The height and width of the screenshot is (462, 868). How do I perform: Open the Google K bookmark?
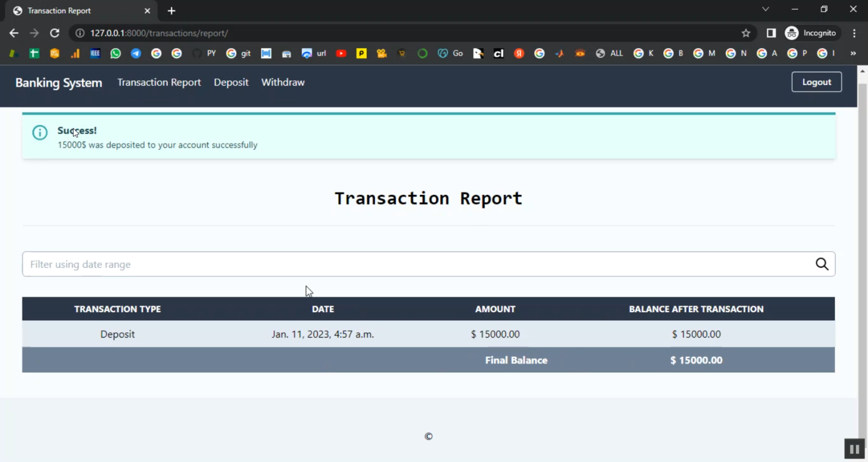coord(643,53)
